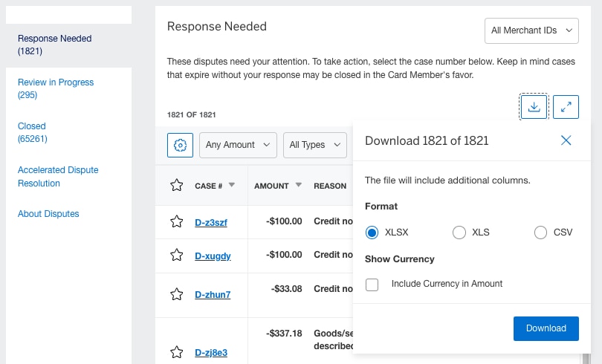The height and width of the screenshot is (364, 602).
Task: Close the Download panel with X
Action: click(x=566, y=140)
